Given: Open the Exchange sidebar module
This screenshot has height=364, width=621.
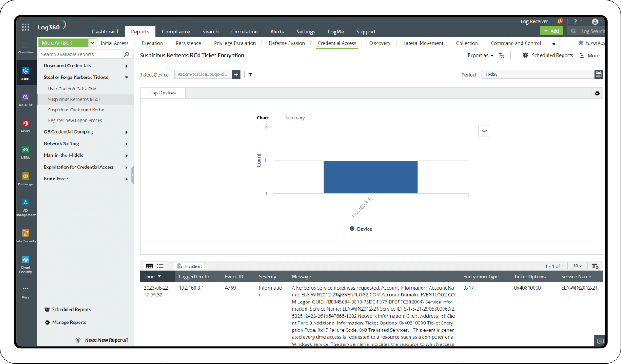Looking at the screenshot, I should [25, 178].
